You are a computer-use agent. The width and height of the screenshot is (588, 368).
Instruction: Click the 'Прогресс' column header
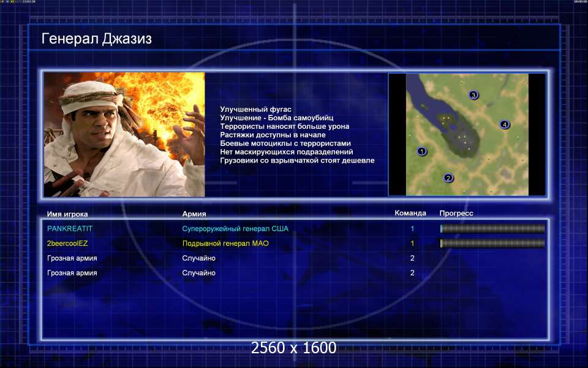coord(456,213)
